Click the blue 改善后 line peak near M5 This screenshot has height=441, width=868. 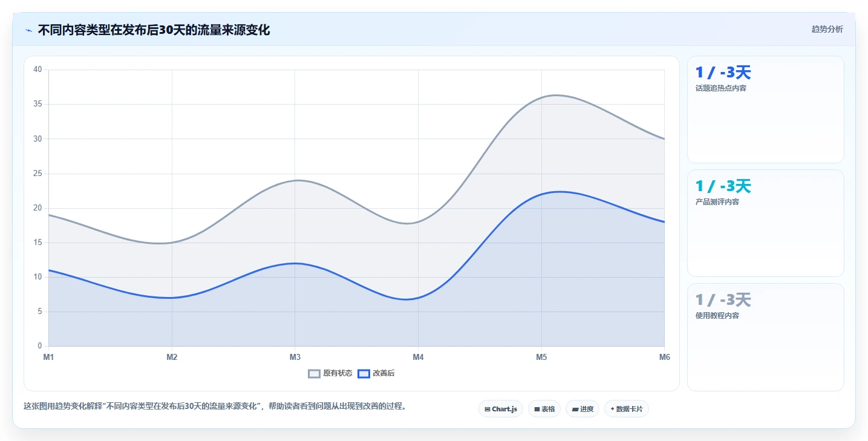(560, 192)
